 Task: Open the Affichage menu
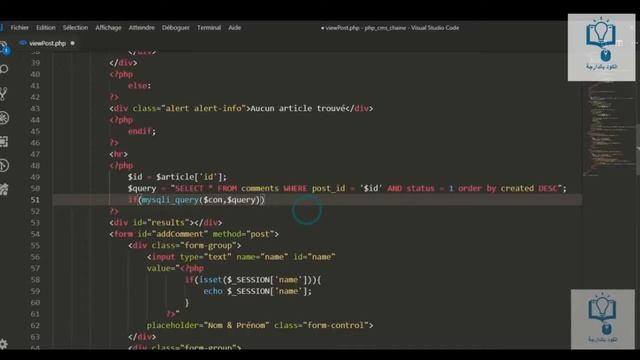click(x=108, y=28)
